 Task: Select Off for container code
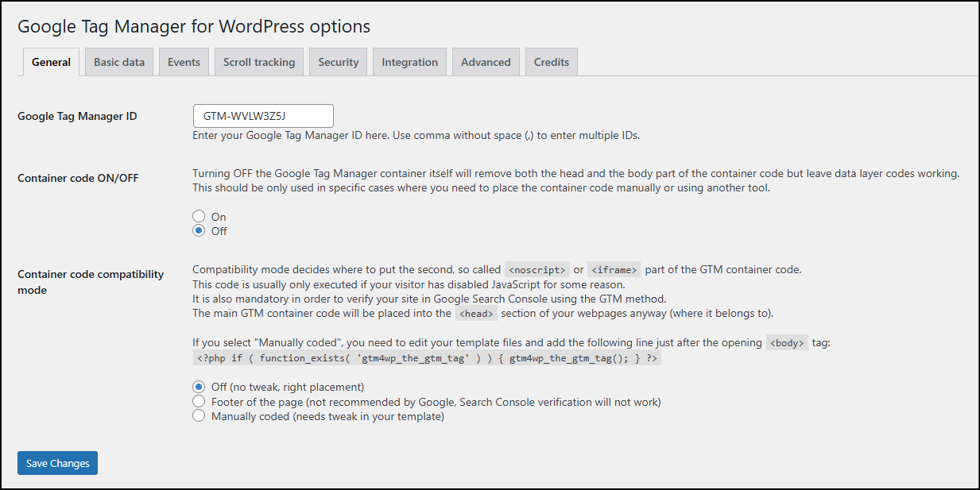199,231
